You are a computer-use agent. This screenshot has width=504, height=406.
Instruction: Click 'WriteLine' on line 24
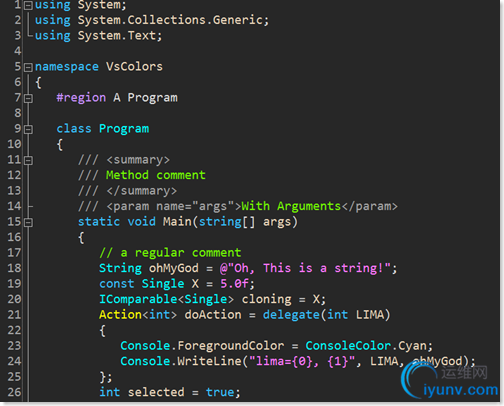pos(209,361)
